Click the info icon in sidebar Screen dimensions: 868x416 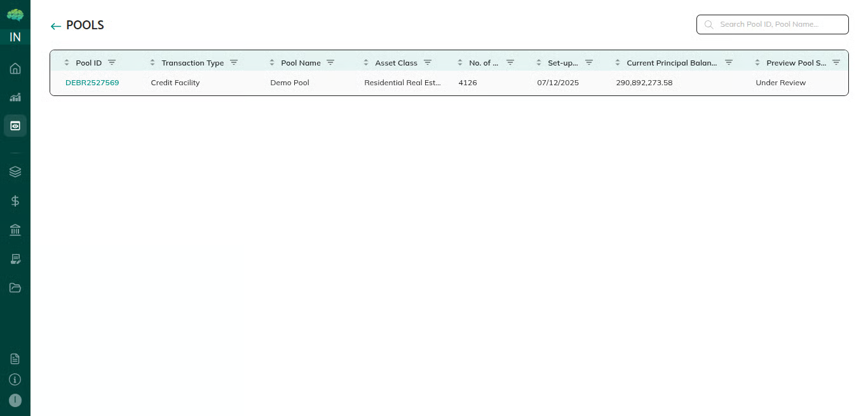15,380
